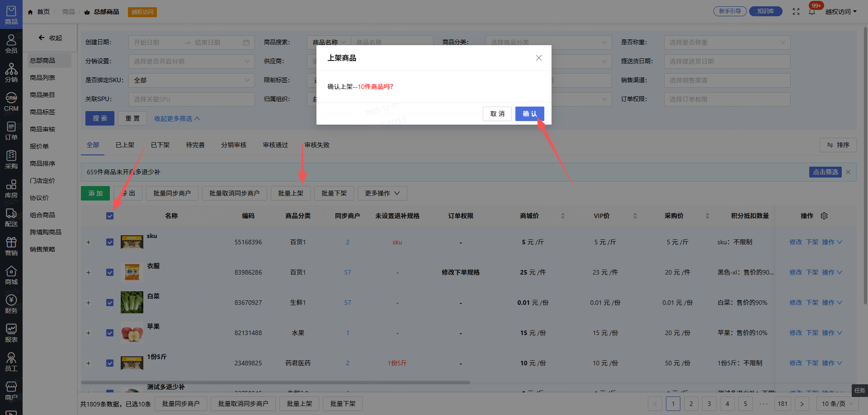This screenshot has width=868, height=415.
Task: Uncheck the select-all header checkbox
Action: pyautogui.click(x=110, y=216)
